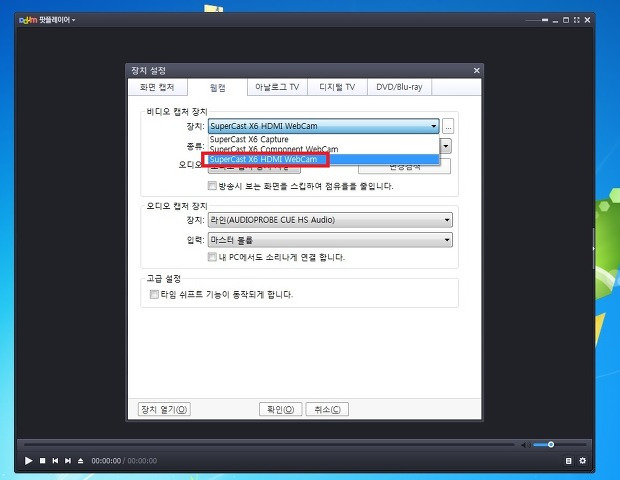Select SuperCast X6 Component WebCam
The image size is (620, 480).
(x=323, y=149)
